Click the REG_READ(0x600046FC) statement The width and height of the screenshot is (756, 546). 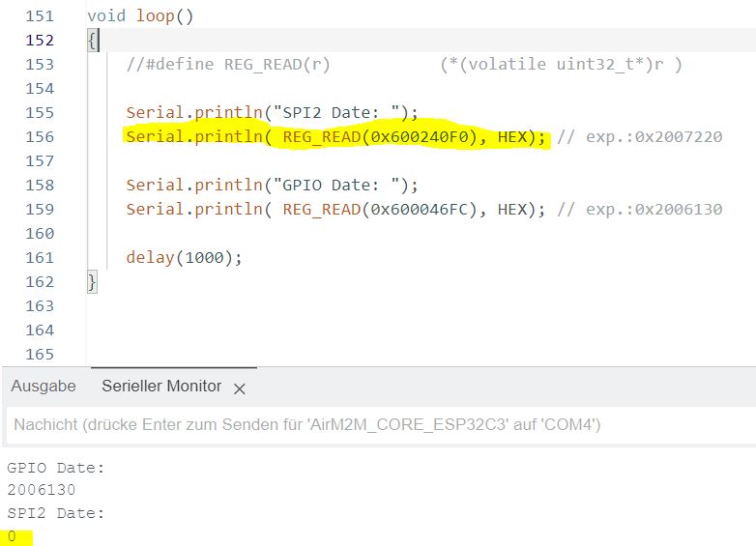(x=335, y=209)
